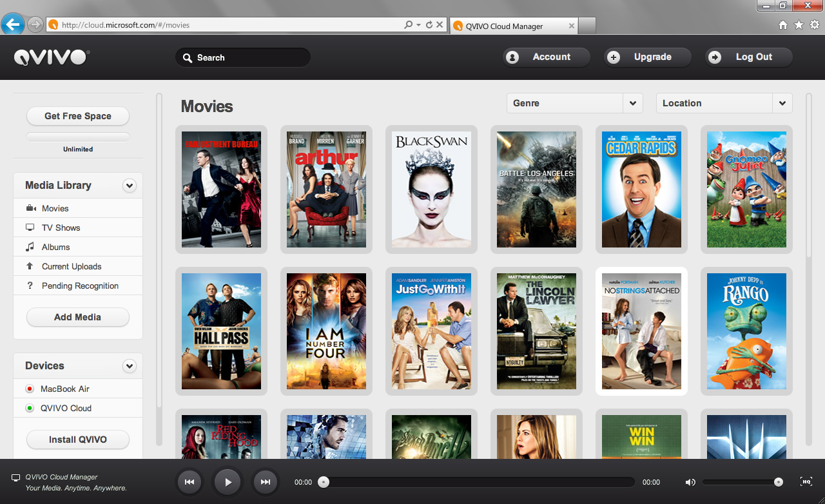825x504 pixels.
Task: Open the Hall Pass movie poster
Action: pyautogui.click(x=222, y=331)
